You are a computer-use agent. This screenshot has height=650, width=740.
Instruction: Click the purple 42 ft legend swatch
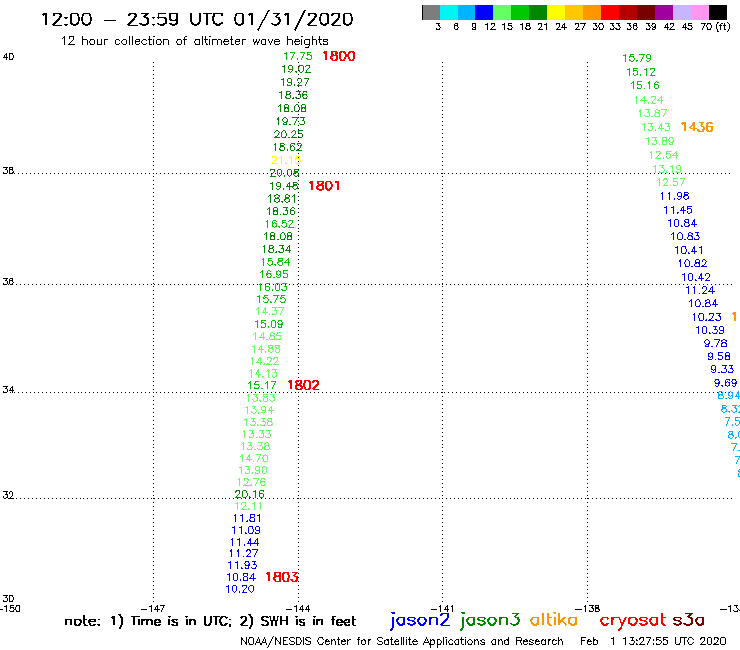coord(664,12)
